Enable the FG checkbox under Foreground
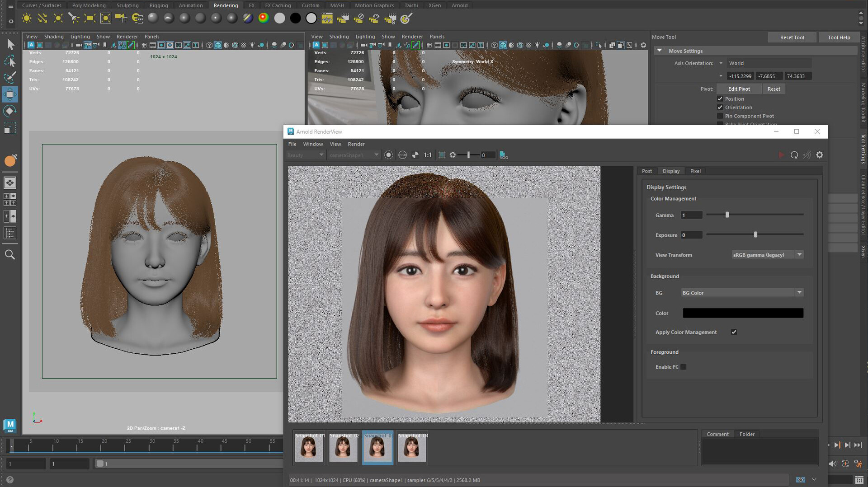The image size is (868, 487). coord(683,367)
